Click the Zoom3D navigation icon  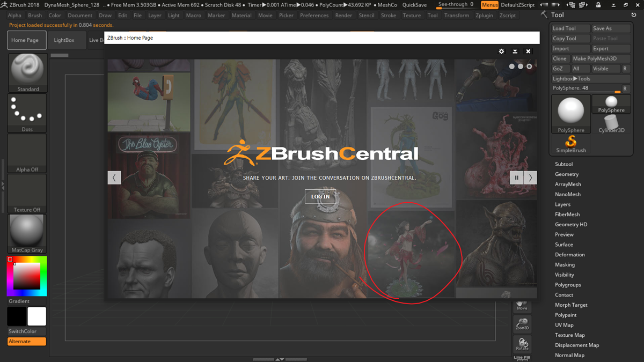point(522,323)
